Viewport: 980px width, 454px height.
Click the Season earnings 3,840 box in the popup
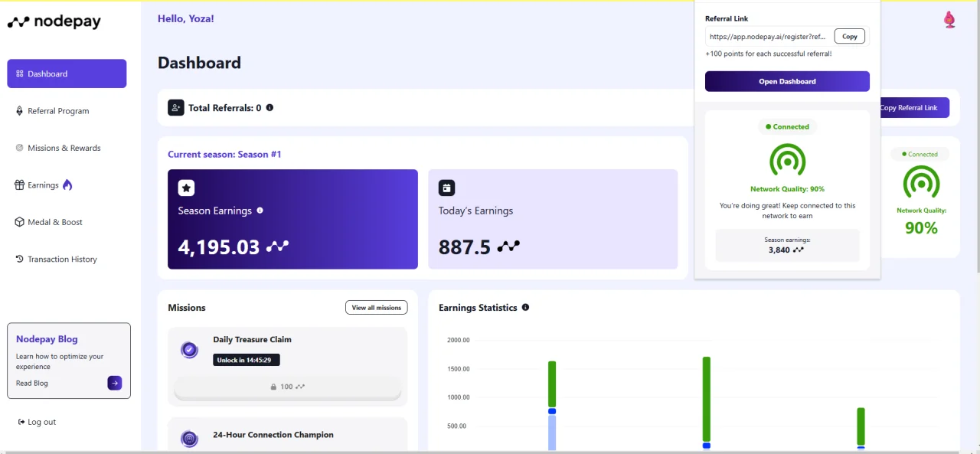pos(787,245)
